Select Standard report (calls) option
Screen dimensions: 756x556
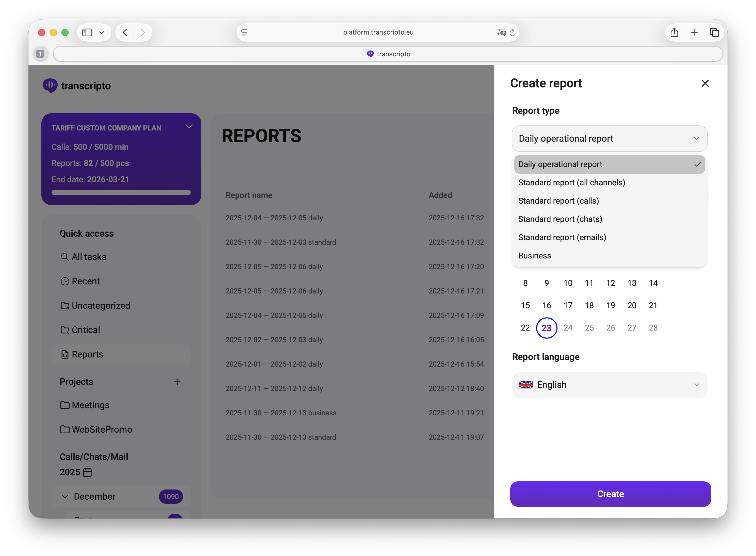pos(558,201)
